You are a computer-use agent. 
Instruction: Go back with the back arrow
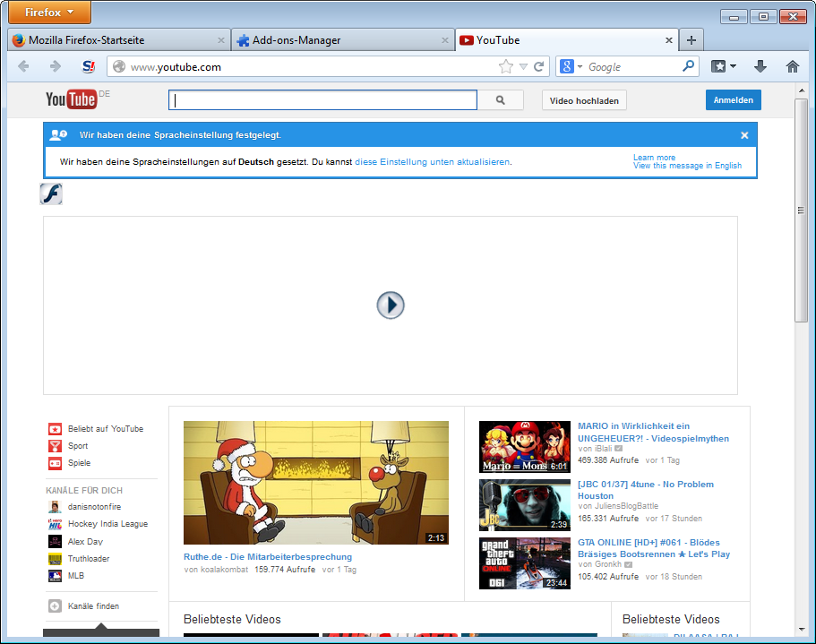(23, 66)
